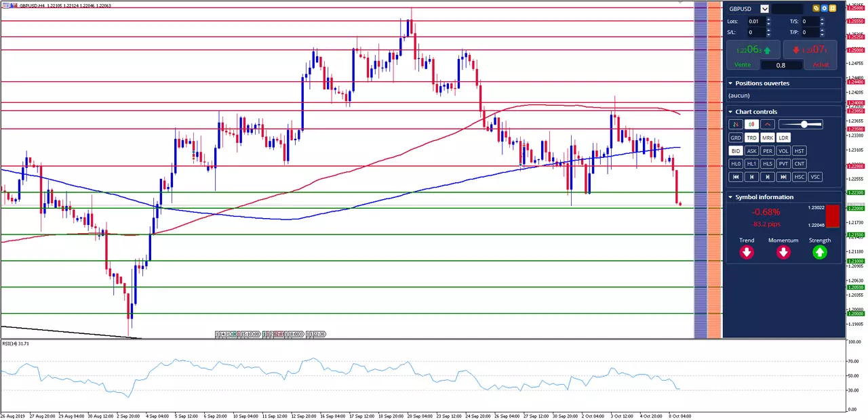Click the Strength green up-arrow indicator
The height and width of the screenshot is (420, 868).
click(x=820, y=253)
